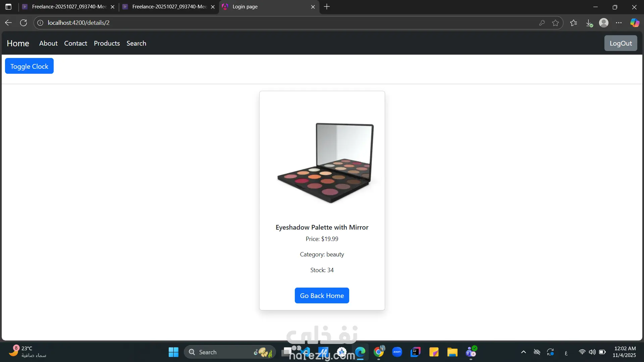Add page to favorites star icon
Image resolution: width=644 pixels, height=362 pixels.
click(555, 23)
